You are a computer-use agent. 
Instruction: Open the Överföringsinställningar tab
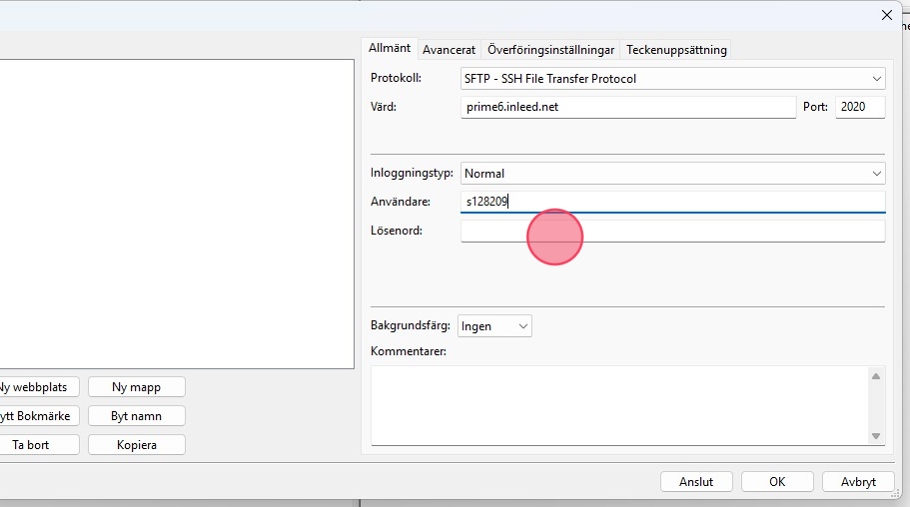click(x=551, y=50)
